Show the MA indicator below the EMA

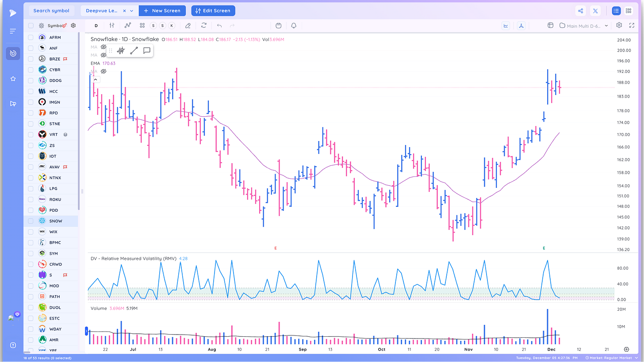(x=103, y=71)
